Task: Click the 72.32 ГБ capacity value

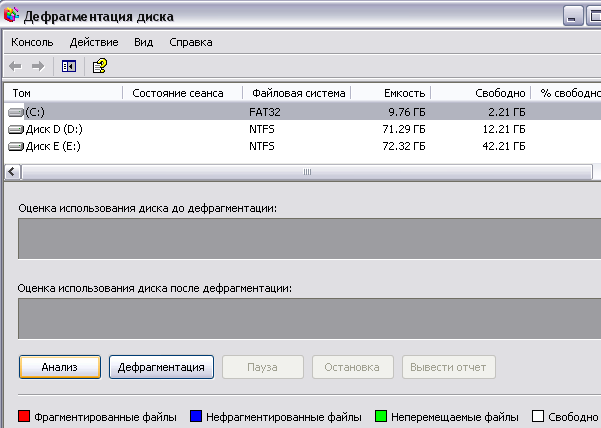Action: tap(404, 146)
